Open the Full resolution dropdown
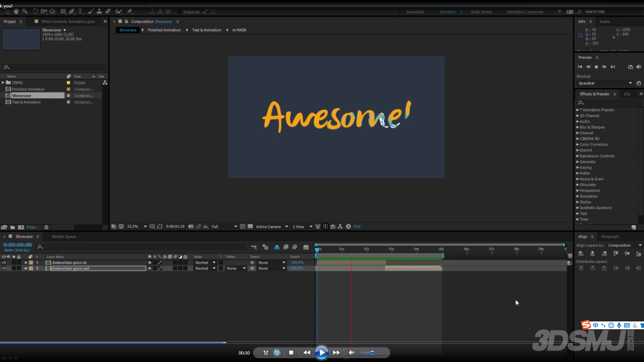Viewport: 644px width, 362px height. [x=224, y=226]
